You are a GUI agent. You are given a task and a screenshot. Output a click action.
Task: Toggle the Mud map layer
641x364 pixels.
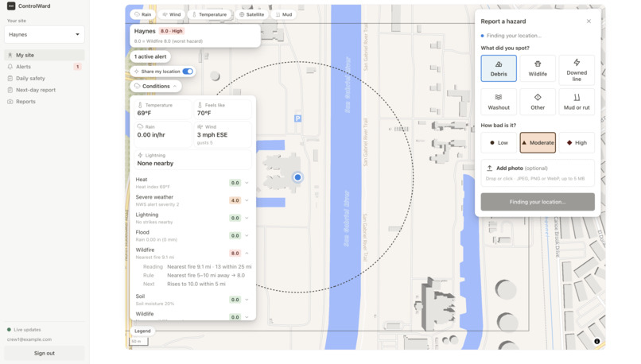point(284,14)
